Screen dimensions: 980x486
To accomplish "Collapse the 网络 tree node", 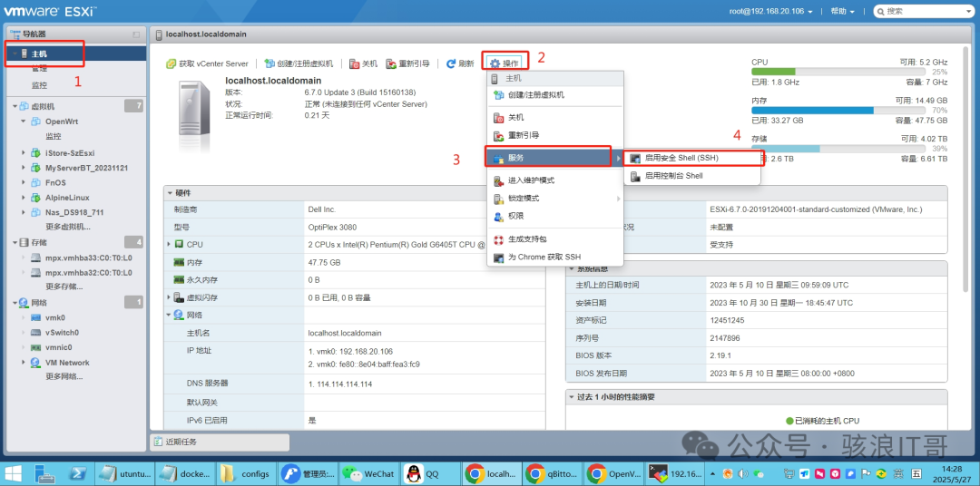I will click(x=15, y=302).
